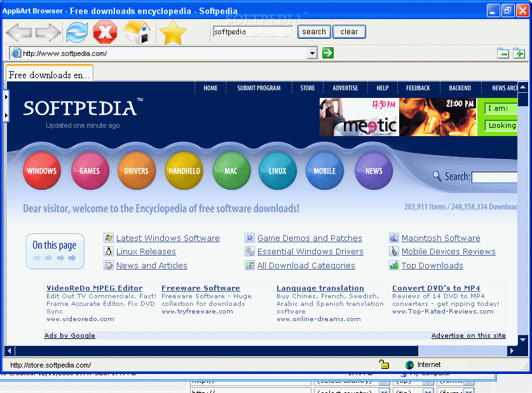The height and width of the screenshot is (393, 532).
Task: Open SUBMIT PROGRAM in the site menu
Action: click(259, 88)
